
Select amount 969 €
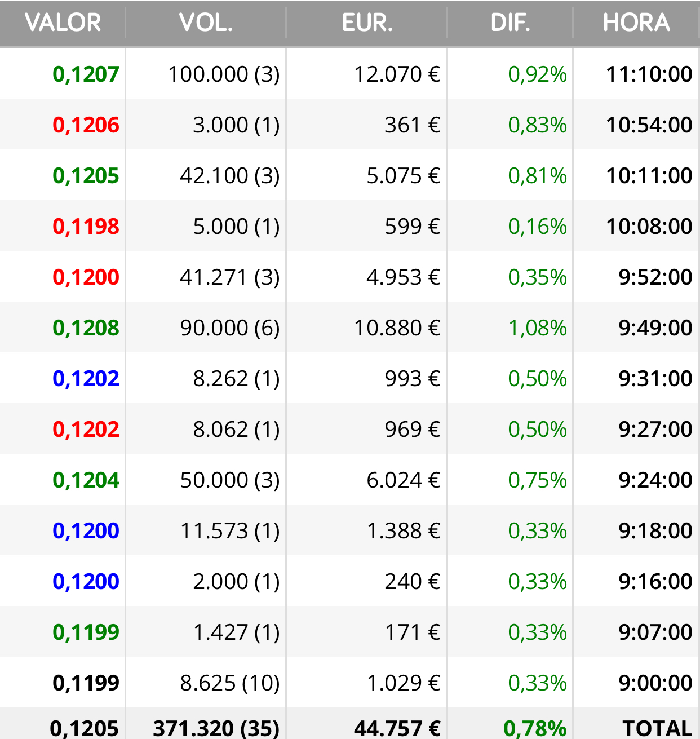pos(412,430)
